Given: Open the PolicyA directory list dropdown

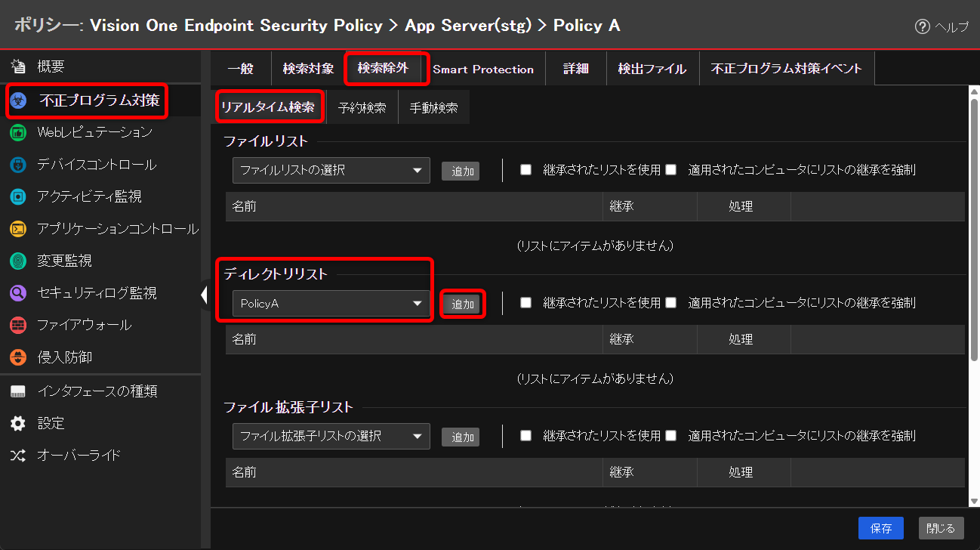Looking at the screenshot, I should [x=331, y=304].
